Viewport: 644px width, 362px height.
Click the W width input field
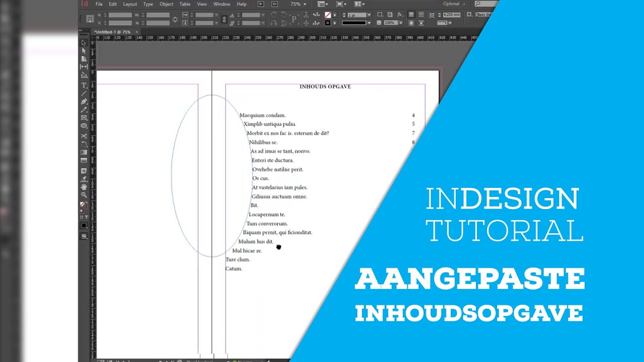[157, 15]
